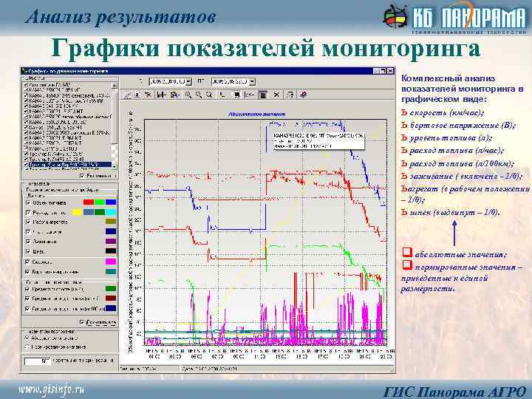Click the dark red swatch in averages section
Screen dimensions: 532x399
point(111,299)
